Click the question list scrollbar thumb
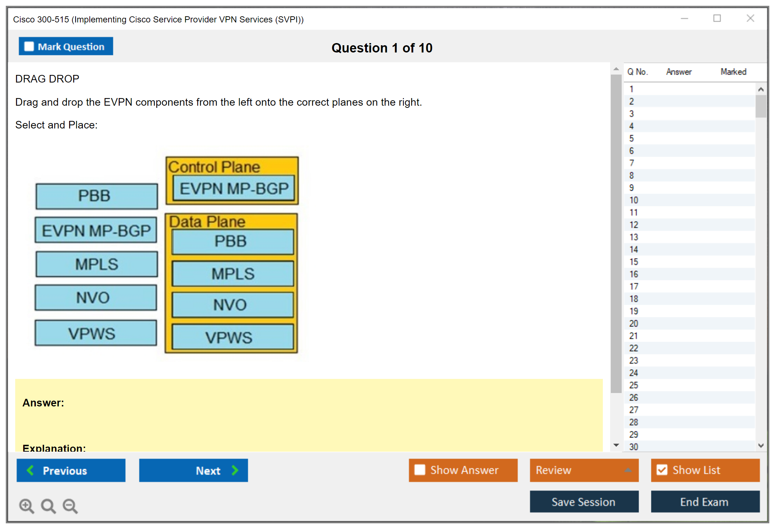778x532 pixels. click(761, 106)
